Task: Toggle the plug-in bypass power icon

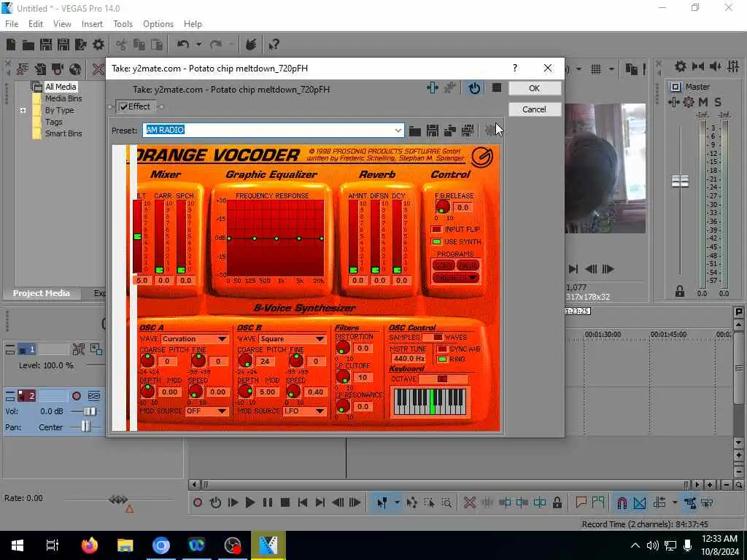Action: [474, 88]
